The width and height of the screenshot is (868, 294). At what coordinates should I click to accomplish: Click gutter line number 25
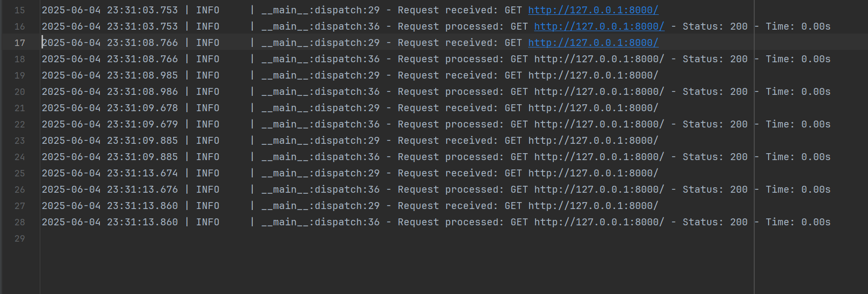20,173
